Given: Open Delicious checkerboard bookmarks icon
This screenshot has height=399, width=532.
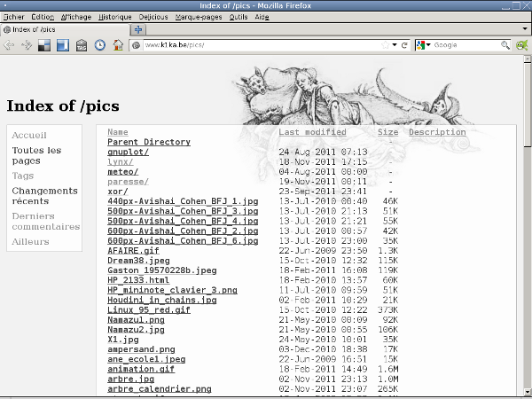Looking at the screenshot, I should click(44, 45).
